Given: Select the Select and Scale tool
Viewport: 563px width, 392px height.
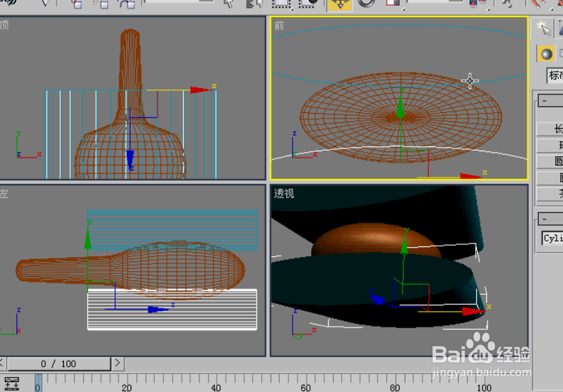Looking at the screenshot, I should (x=393, y=4).
